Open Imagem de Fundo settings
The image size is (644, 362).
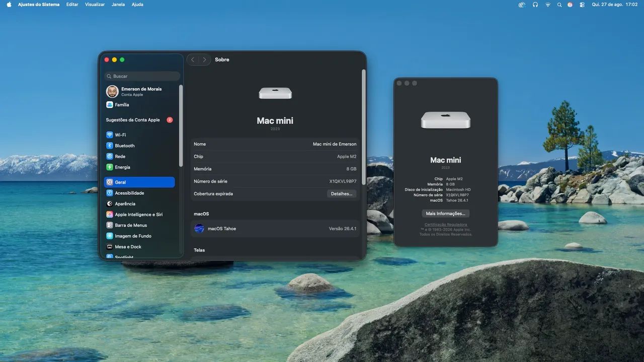coord(139,236)
